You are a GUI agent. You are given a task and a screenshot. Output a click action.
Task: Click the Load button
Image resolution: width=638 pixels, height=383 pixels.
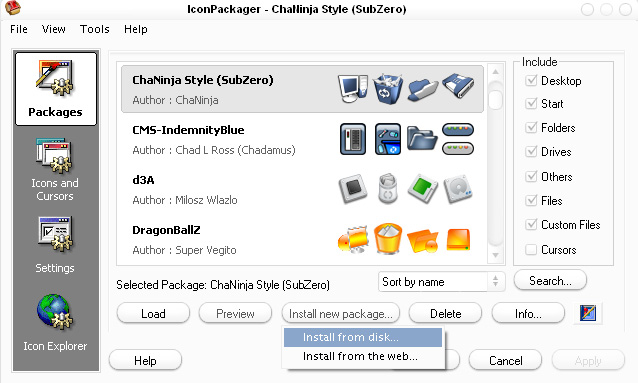(x=153, y=313)
